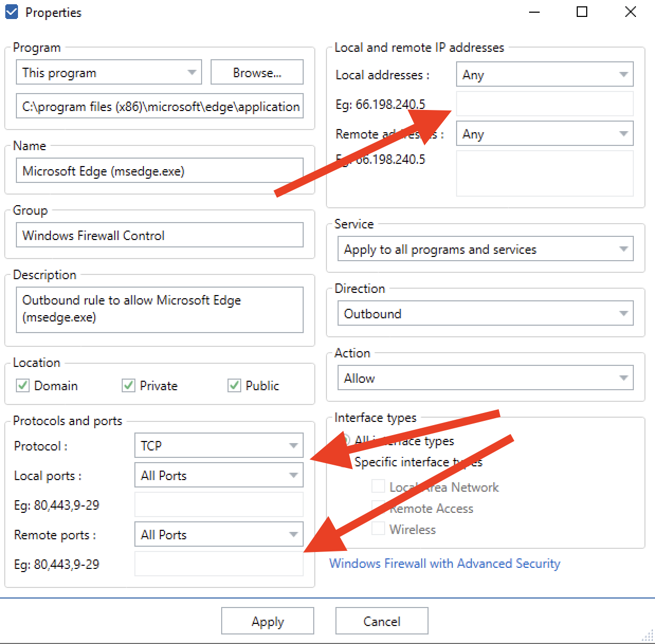This screenshot has width=655, height=644.
Task: Open the Protocol TCP dropdown
Action: [x=219, y=446]
